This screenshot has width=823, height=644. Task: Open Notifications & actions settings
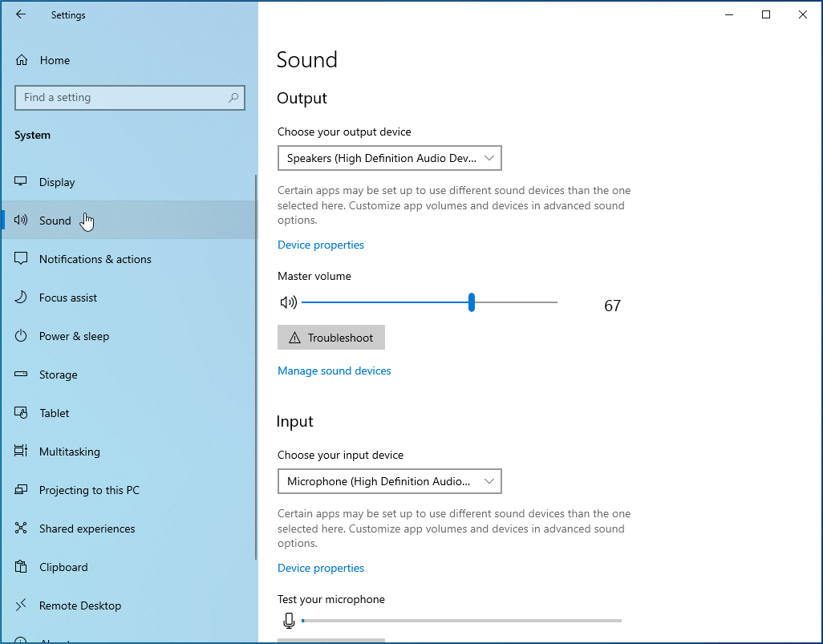pyautogui.click(x=95, y=259)
